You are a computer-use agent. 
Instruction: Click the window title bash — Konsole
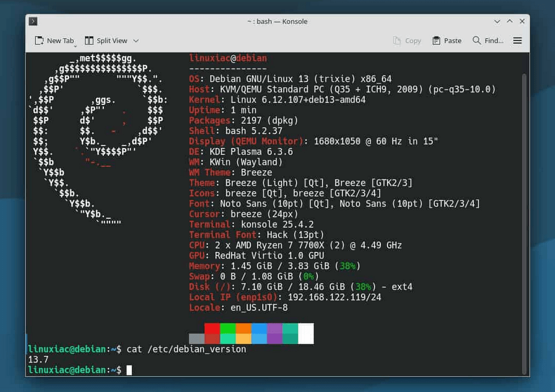tap(277, 22)
